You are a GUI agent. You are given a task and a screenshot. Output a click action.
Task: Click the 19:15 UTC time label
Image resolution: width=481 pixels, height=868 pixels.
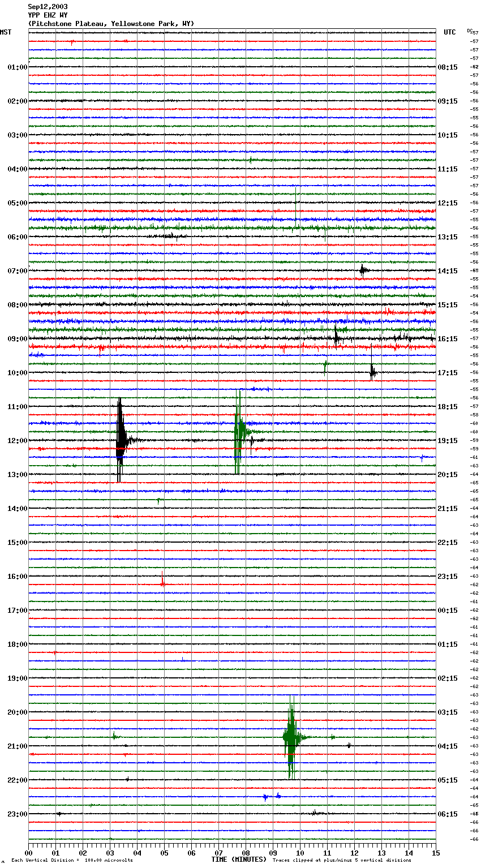pos(448,441)
